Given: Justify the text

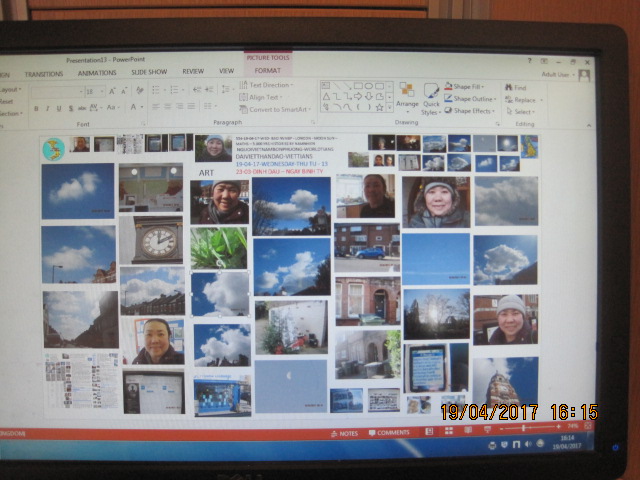Looking at the screenshot, I should click(191, 107).
